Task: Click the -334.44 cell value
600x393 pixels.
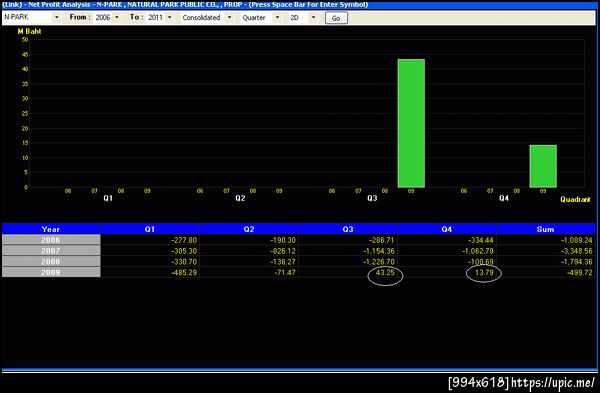Action: (481, 240)
